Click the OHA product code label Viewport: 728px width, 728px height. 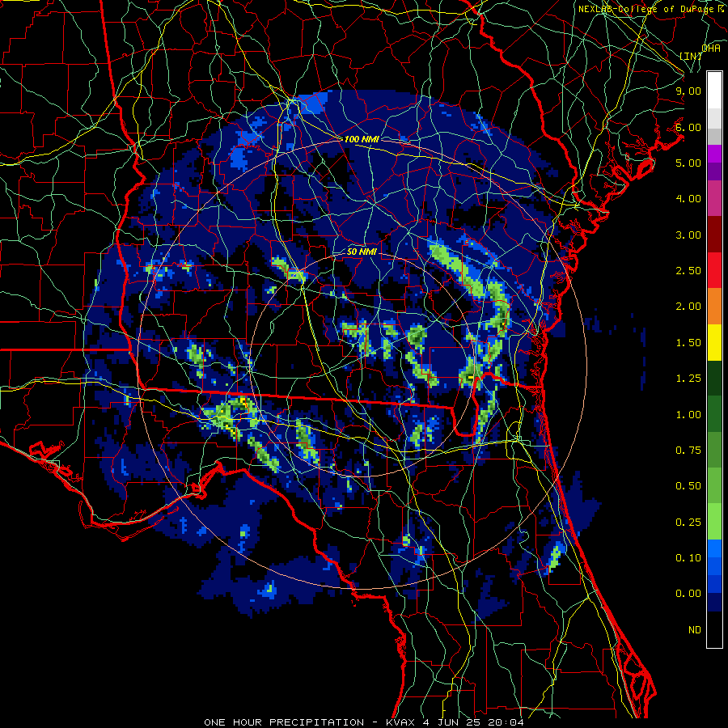[711, 48]
